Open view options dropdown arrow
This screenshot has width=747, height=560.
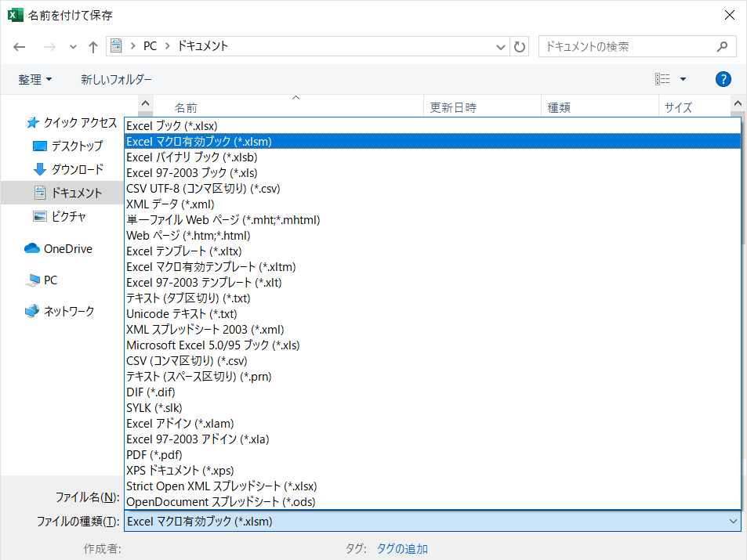point(683,79)
